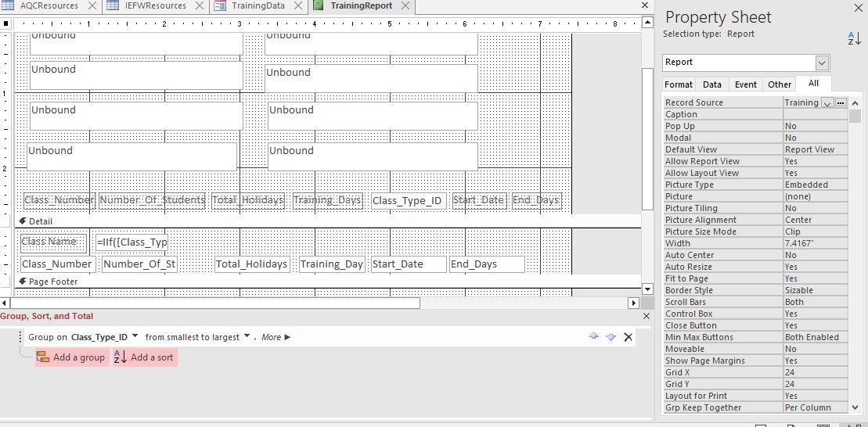Click the horizontal scrollbar right arrow
Screen dimensions: 868x427
(634, 303)
